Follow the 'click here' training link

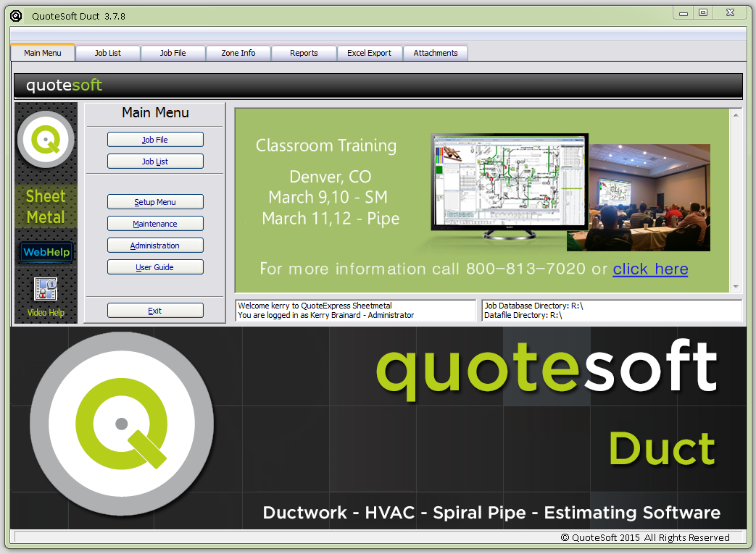[650, 269]
